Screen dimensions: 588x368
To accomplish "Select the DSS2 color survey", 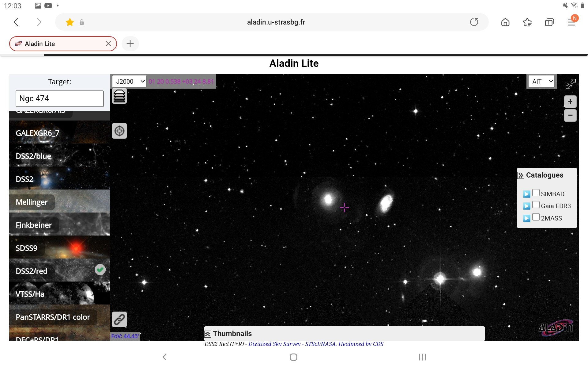I will pyautogui.click(x=60, y=178).
